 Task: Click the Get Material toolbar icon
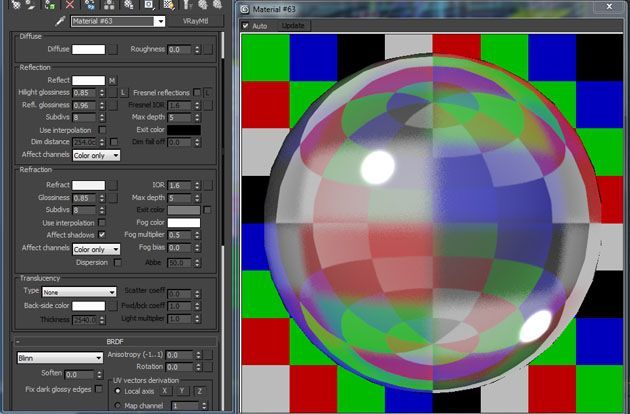[15, 4]
